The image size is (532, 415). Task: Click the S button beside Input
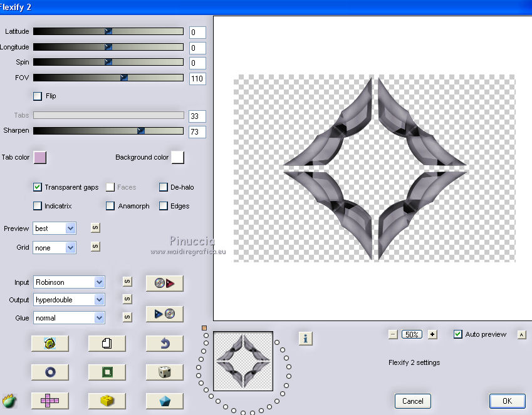point(127,282)
